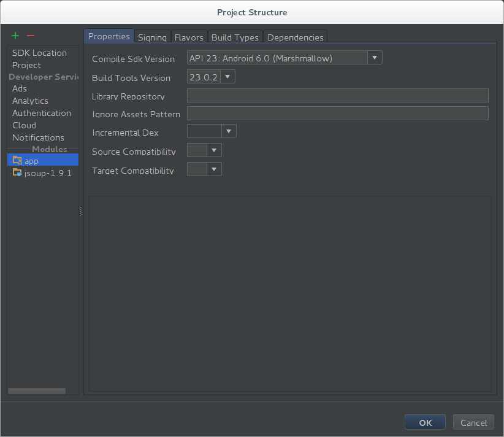
Task: Switch to the Properties tab
Action: pyautogui.click(x=109, y=36)
